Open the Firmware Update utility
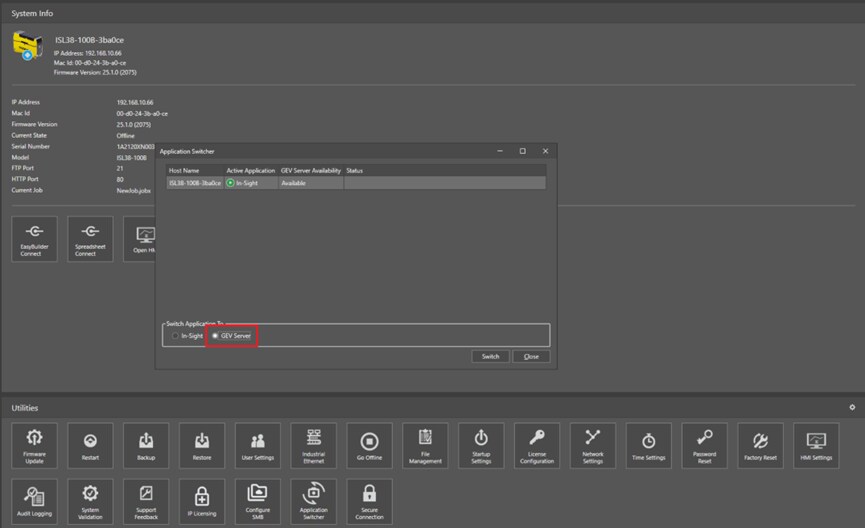 (x=34, y=445)
